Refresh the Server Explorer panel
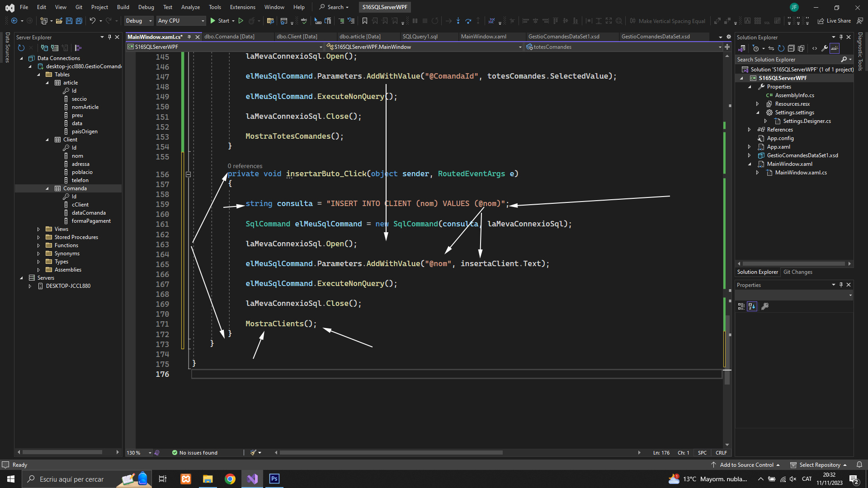Image resolution: width=868 pixels, height=488 pixels. (x=21, y=48)
